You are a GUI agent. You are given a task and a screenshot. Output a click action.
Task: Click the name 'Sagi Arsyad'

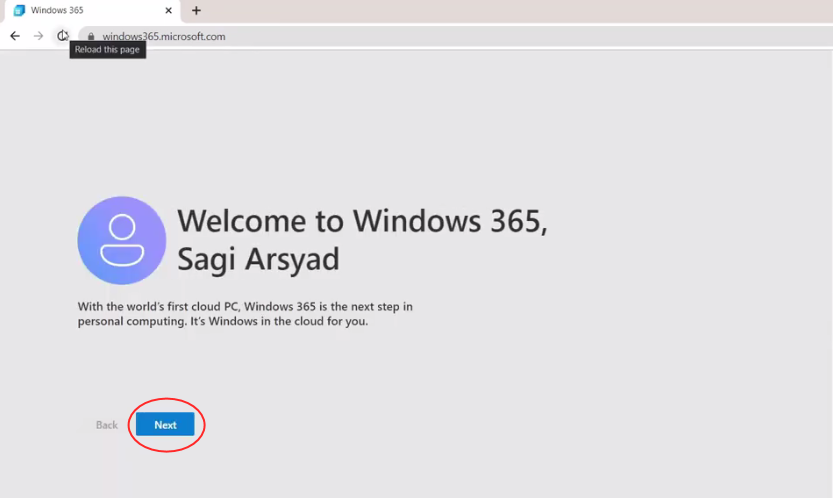(x=258, y=259)
